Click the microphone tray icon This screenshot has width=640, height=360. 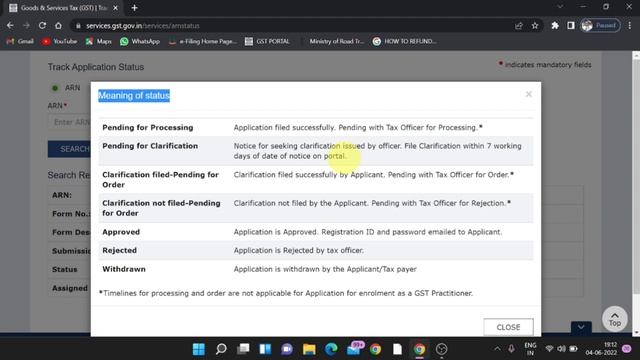[511, 349]
